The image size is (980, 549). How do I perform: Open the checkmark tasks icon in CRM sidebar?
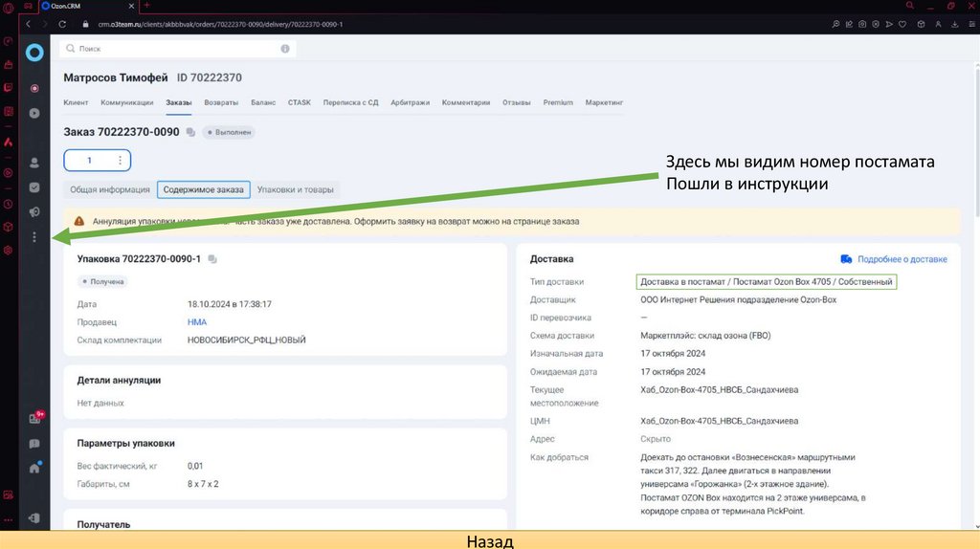34,187
